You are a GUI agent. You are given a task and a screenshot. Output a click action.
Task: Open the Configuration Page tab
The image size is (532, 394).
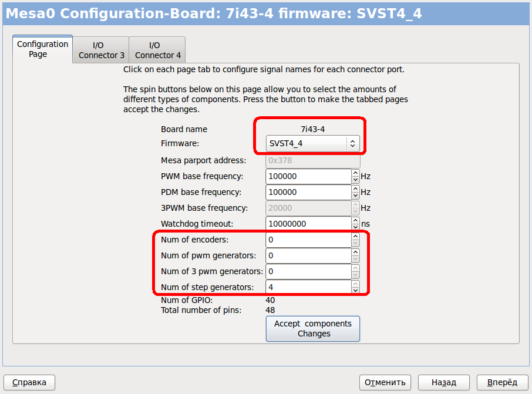42,49
